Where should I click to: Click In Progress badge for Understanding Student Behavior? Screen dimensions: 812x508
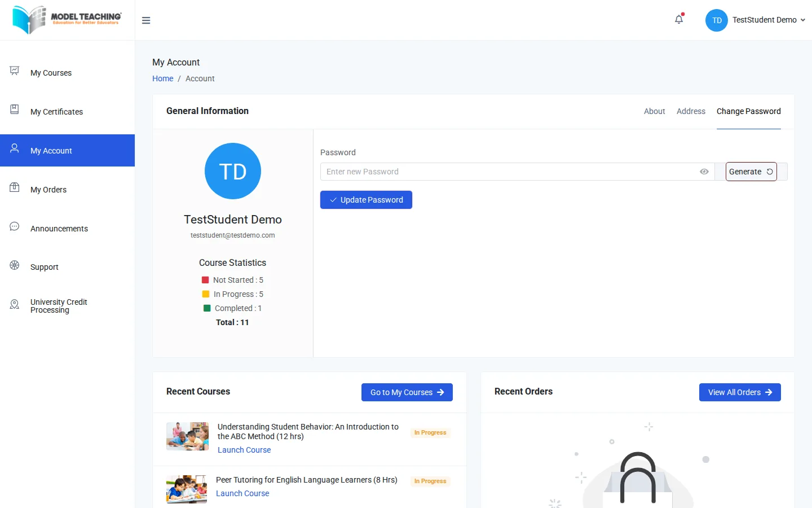point(430,433)
